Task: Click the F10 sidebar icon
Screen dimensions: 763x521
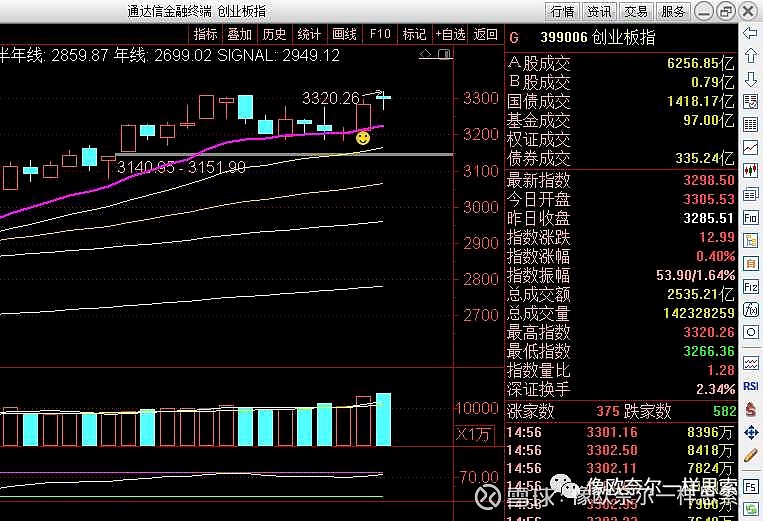Action: (750, 217)
